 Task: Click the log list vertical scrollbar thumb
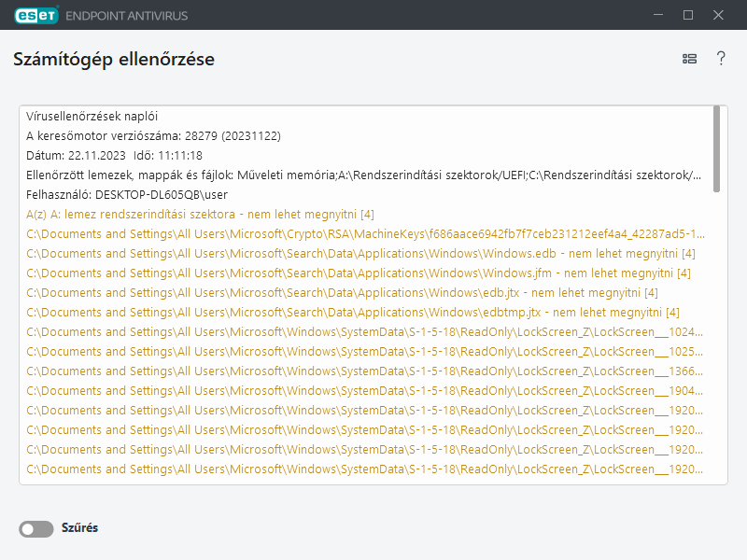click(716, 149)
